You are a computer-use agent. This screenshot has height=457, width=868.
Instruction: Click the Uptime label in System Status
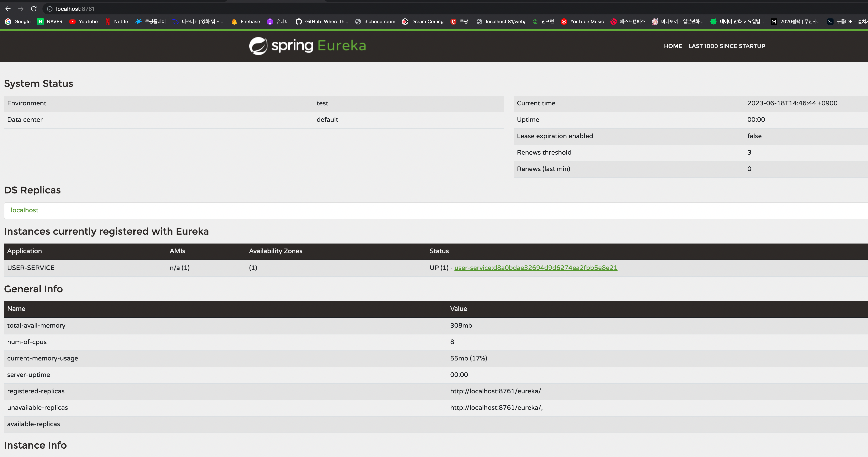pyautogui.click(x=528, y=120)
